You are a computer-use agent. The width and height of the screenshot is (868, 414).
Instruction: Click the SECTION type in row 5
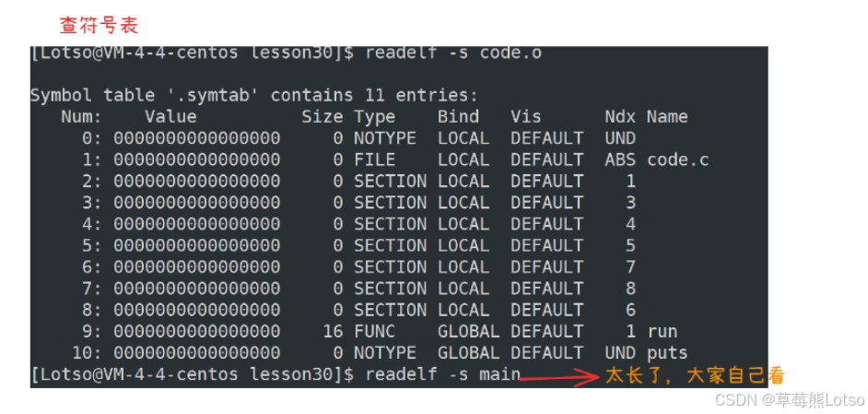(391, 245)
